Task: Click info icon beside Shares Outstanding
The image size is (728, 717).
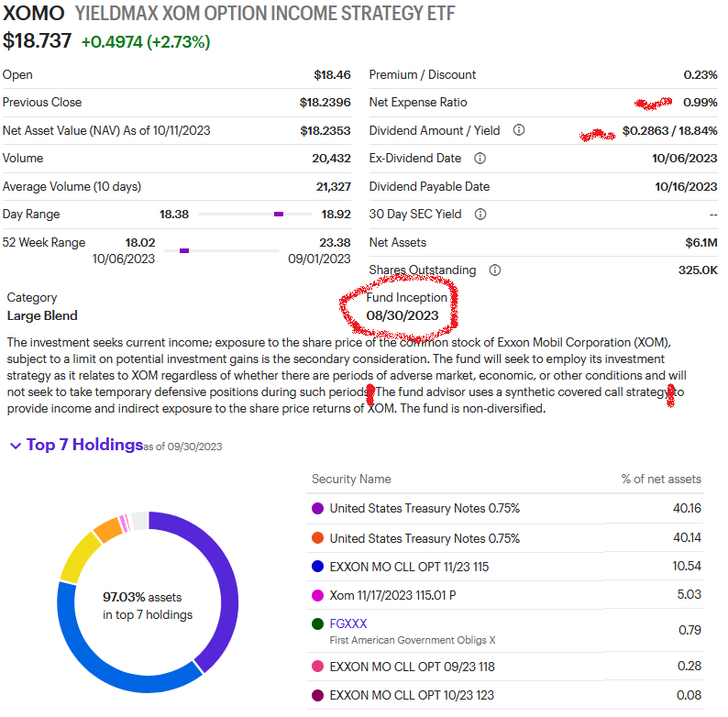Action: 495,270
